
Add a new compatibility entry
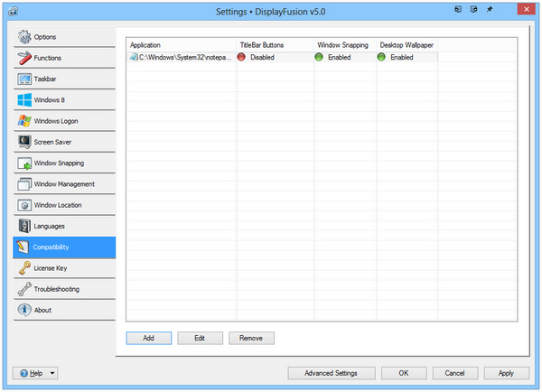[x=149, y=338]
